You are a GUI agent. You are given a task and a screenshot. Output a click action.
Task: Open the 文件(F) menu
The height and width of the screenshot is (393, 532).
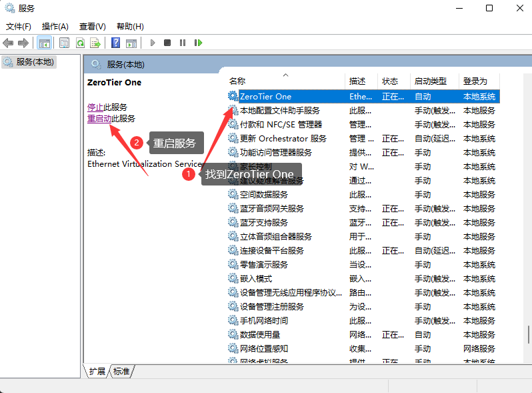click(19, 27)
